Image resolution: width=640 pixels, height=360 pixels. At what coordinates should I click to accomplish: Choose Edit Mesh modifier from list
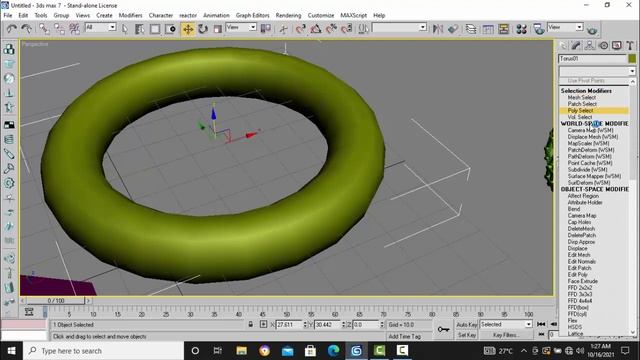point(578,255)
